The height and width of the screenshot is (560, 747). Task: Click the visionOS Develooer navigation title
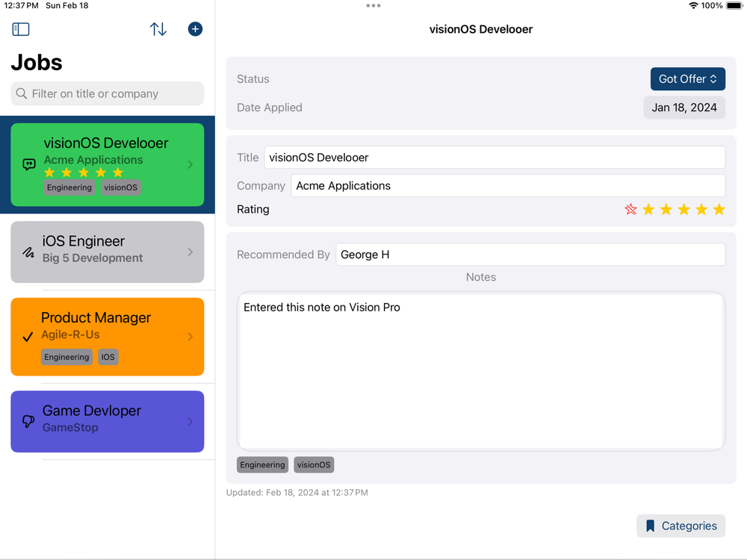(480, 29)
